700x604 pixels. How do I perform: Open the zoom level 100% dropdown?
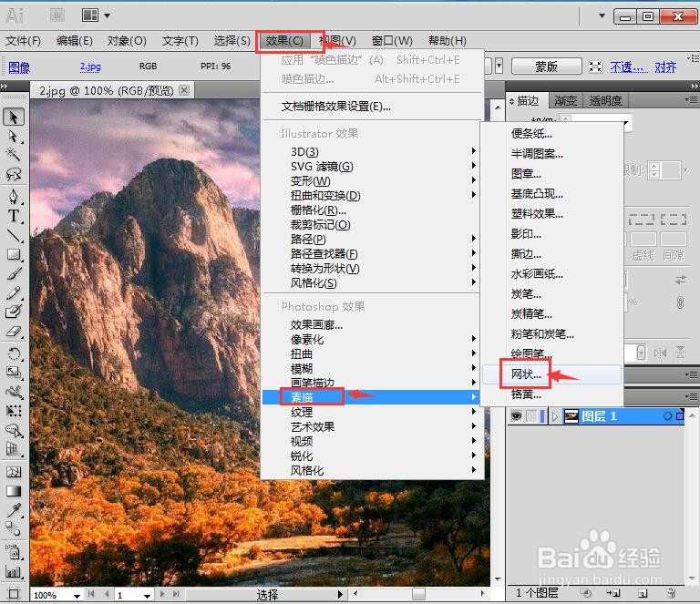(77, 596)
